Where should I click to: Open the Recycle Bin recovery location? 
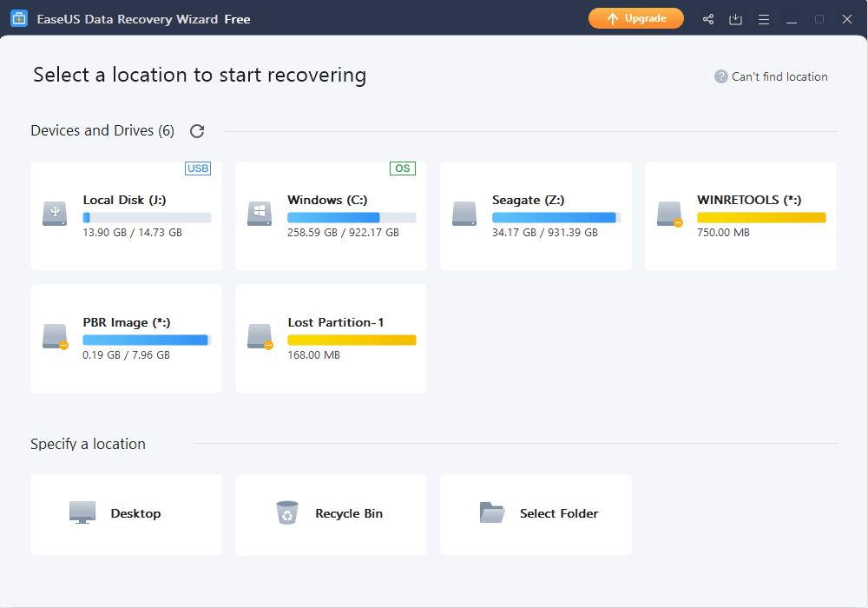tap(330, 514)
